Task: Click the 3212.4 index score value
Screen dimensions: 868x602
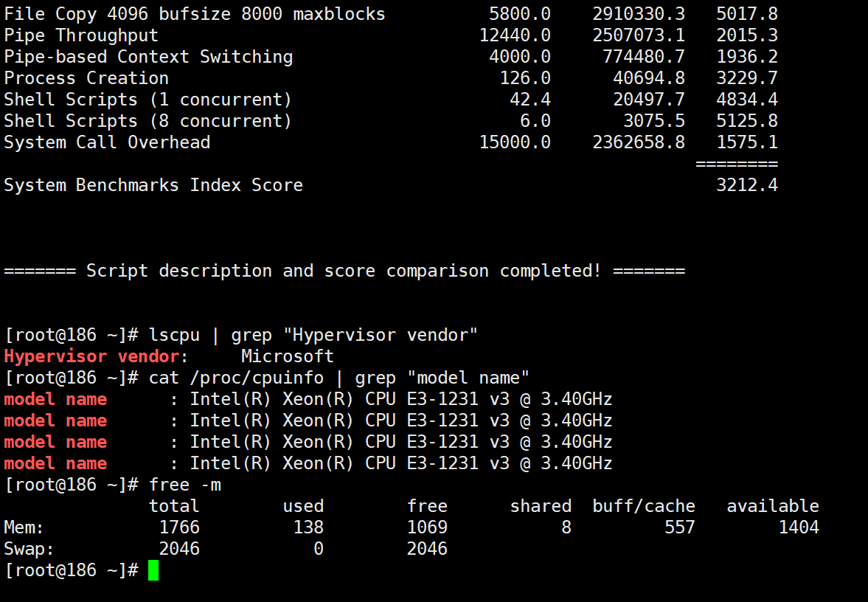Action: coord(746,185)
